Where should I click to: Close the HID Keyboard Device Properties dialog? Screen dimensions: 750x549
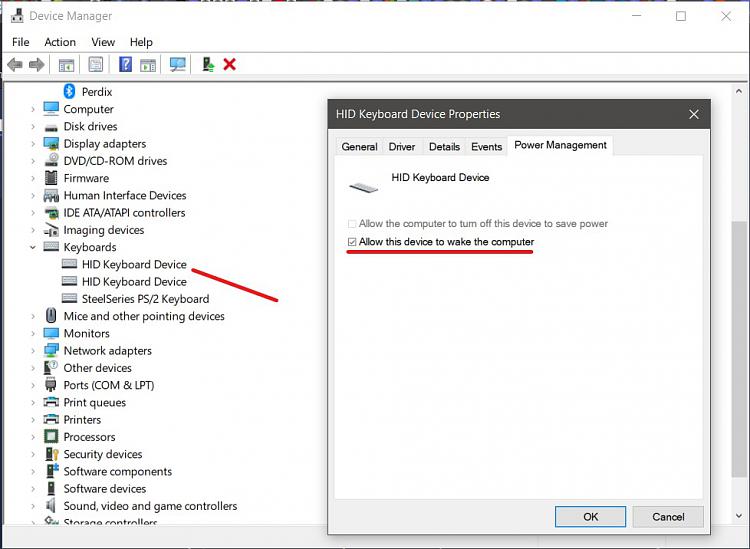[x=694, y=114]
